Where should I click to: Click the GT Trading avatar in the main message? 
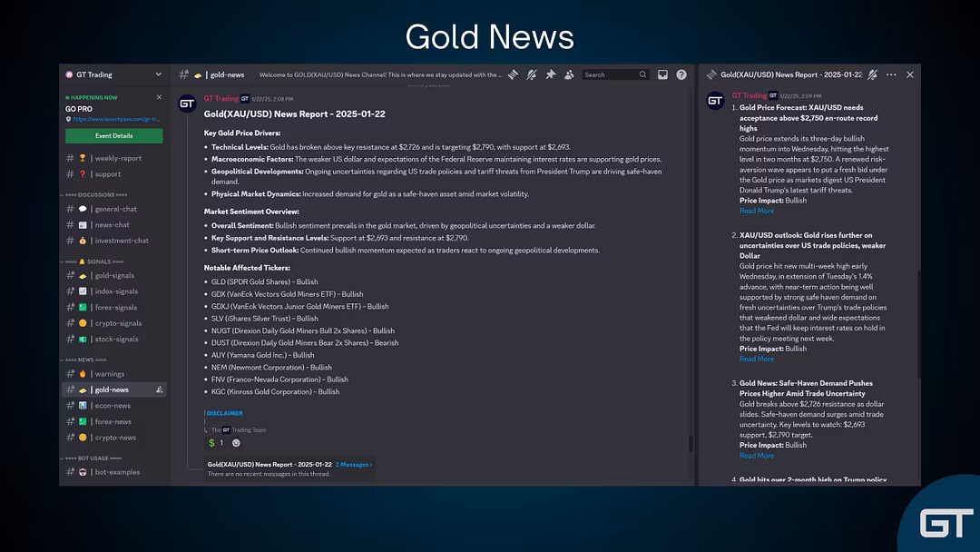[187, 103]
